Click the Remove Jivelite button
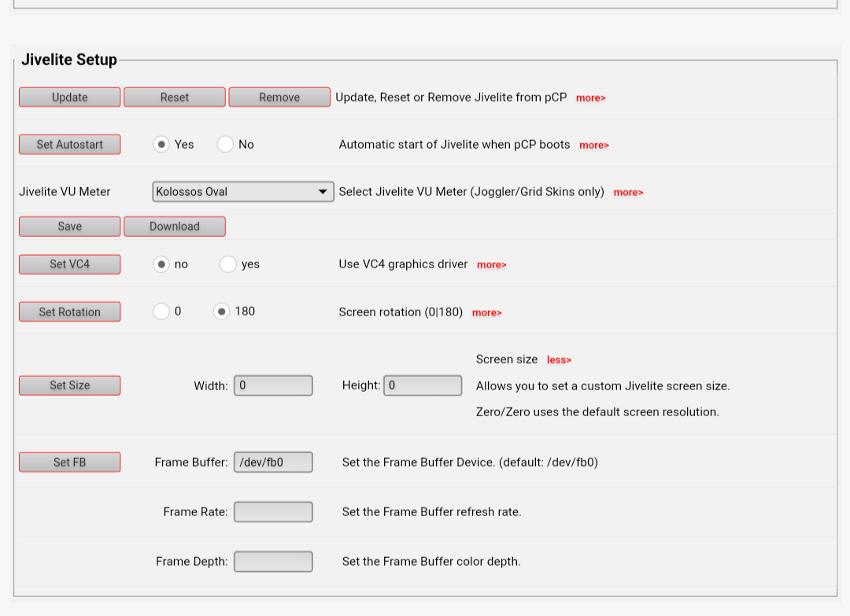The image size is (850, 616). 279,98
